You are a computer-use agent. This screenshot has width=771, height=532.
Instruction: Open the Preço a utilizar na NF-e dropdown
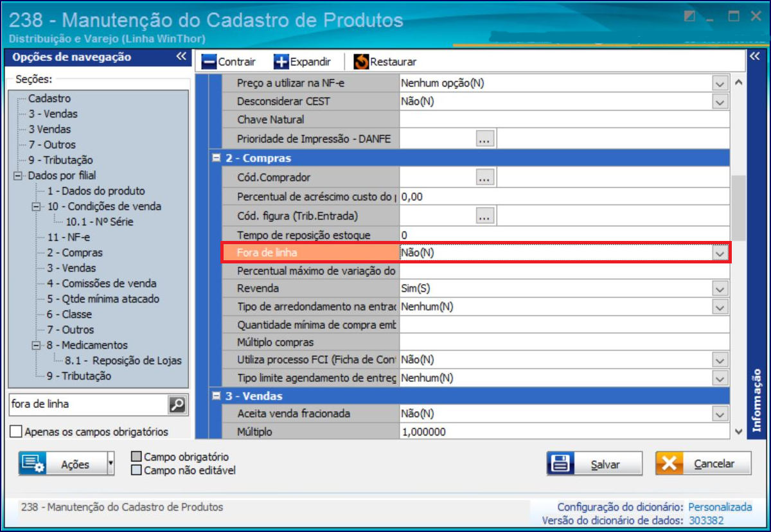pos(720,84)
